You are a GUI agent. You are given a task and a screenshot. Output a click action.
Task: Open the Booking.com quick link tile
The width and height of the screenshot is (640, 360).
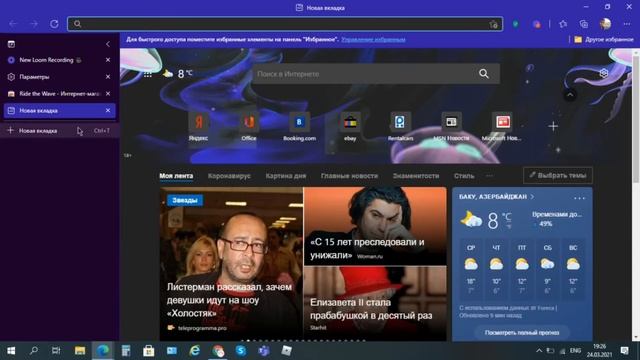(x=299, y=127)
